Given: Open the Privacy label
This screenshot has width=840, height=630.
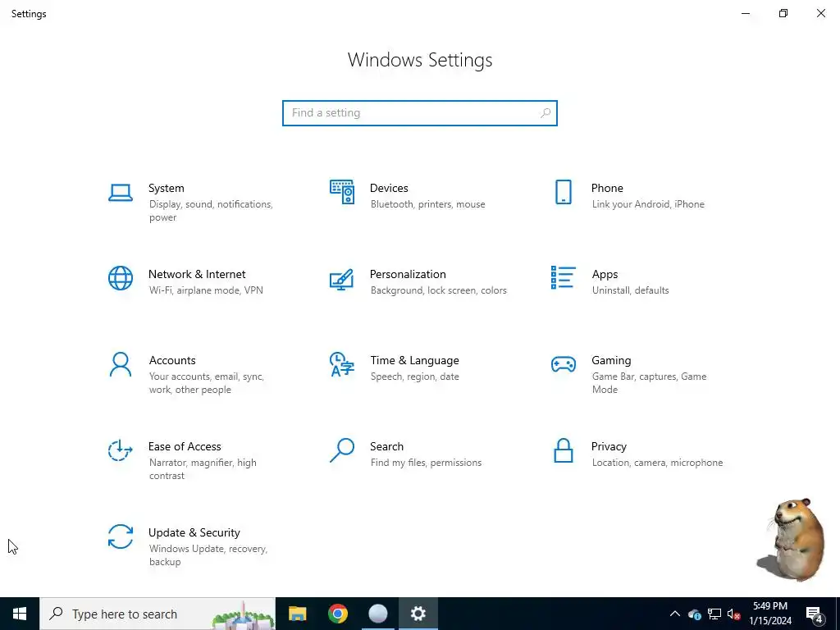Looking at the screenshot, I should point(609,447).
